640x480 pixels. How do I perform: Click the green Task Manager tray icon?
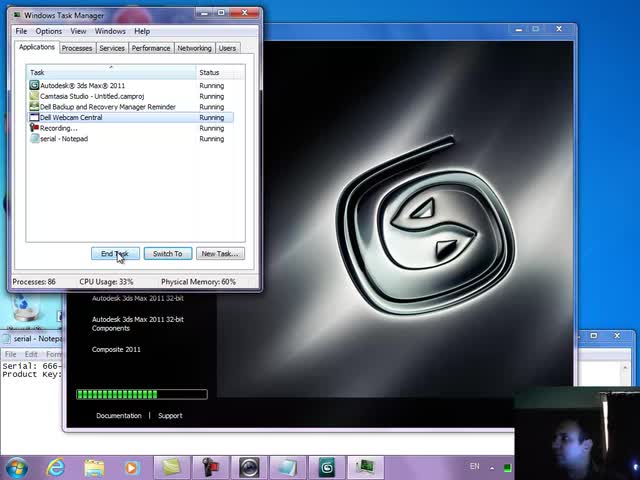(507, 467)
